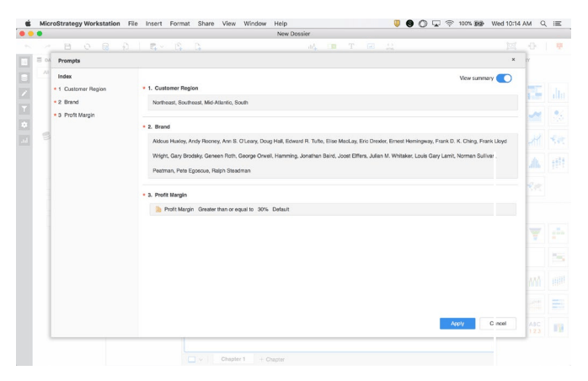588x381 pixels.
Task: Click the Customer Region answer summary box
Action: pos(332,103)
